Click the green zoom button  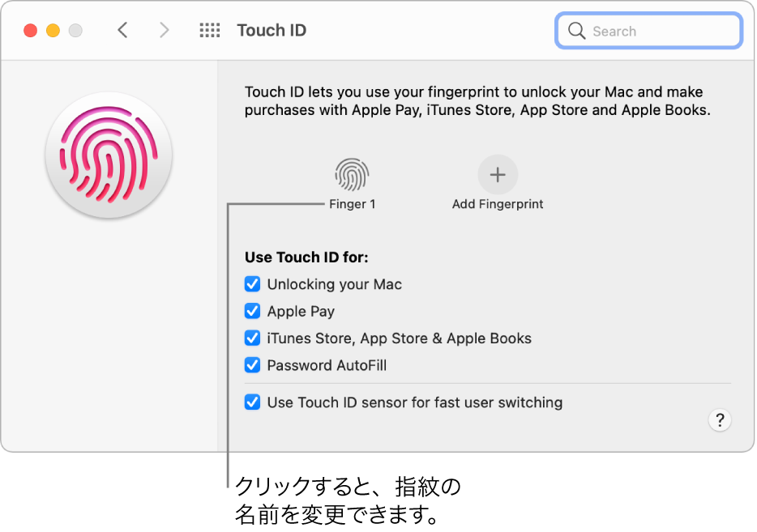75,30
